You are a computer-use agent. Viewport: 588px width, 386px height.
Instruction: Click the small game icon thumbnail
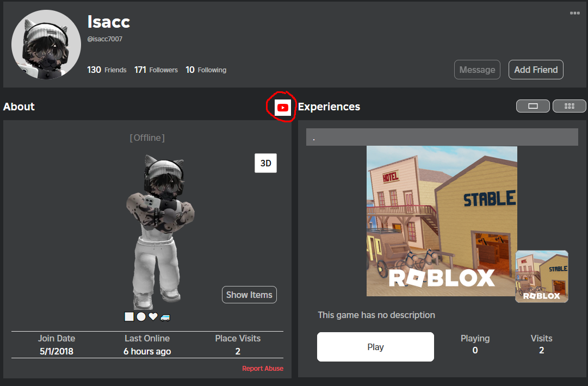pyautogui.click(x=541, y=276)
